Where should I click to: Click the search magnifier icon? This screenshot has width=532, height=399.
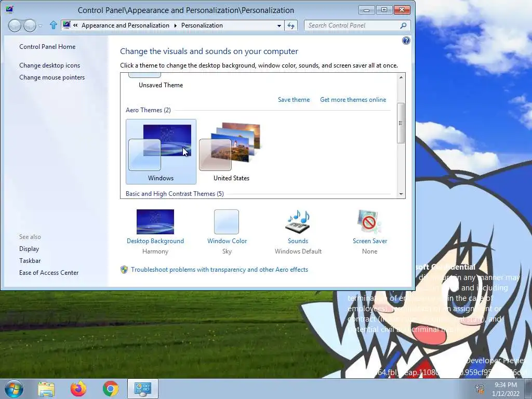click(x=403, y=25)
